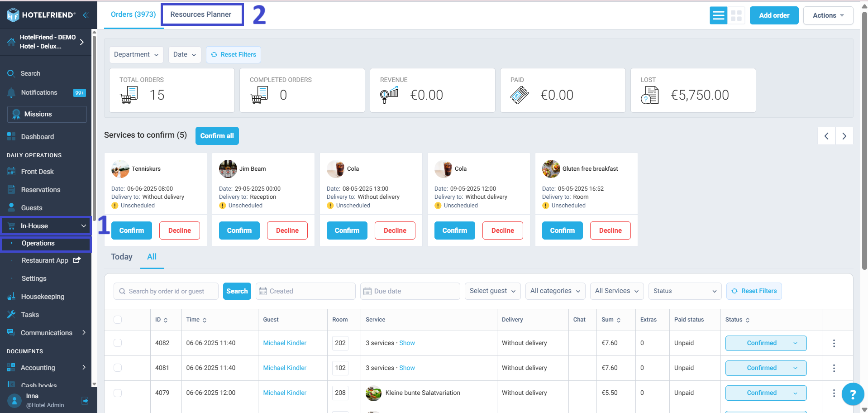The height and width of the screenshot is (413, 868).
Task: Open the Department filter dropdown
Action: (136, 55)
